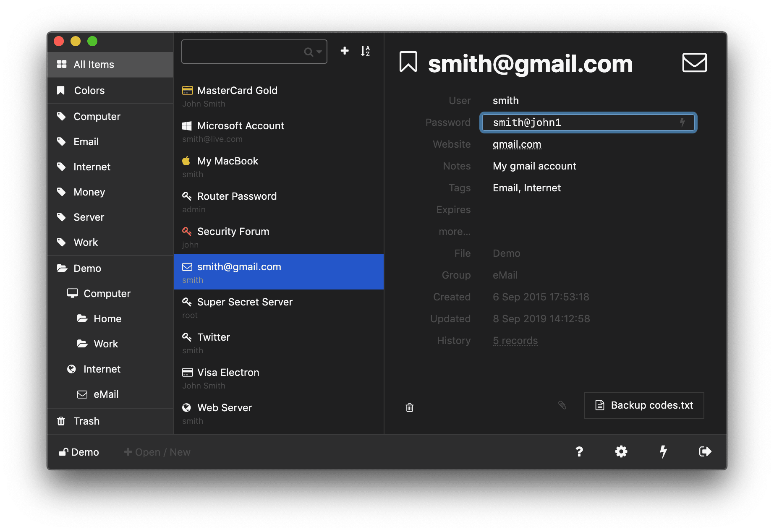Click the large envelope entry icon
774x532 pixels.
pos(694,63)
